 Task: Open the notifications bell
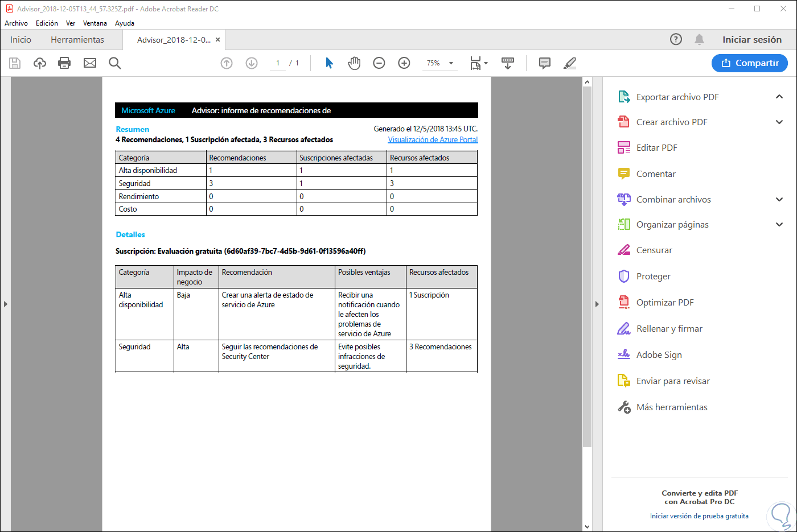point(699,39)
